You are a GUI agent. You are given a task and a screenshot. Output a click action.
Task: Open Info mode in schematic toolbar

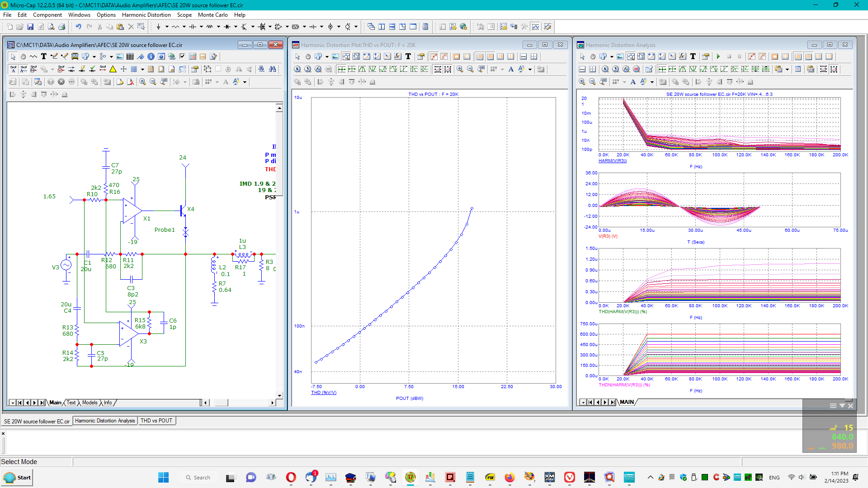click(x=151, y=56)
